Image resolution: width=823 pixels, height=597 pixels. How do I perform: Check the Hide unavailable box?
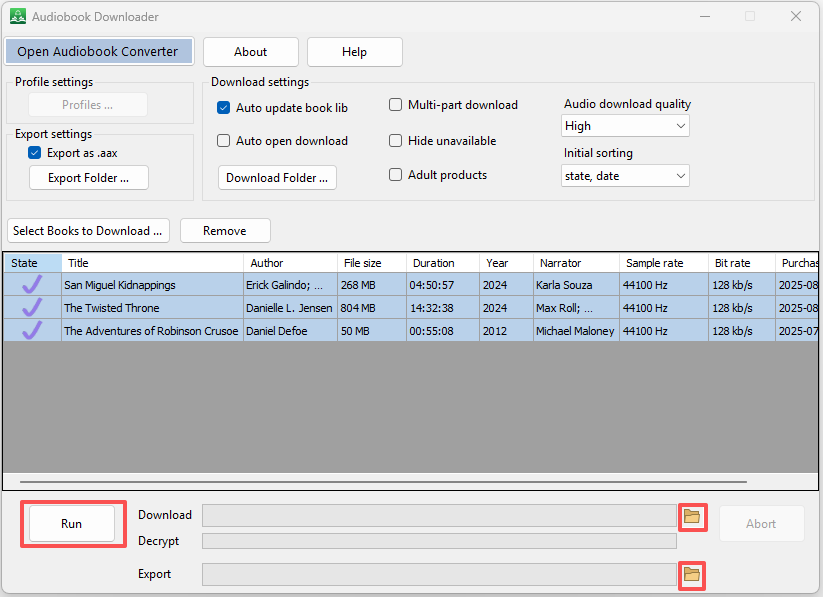(396, 141)
